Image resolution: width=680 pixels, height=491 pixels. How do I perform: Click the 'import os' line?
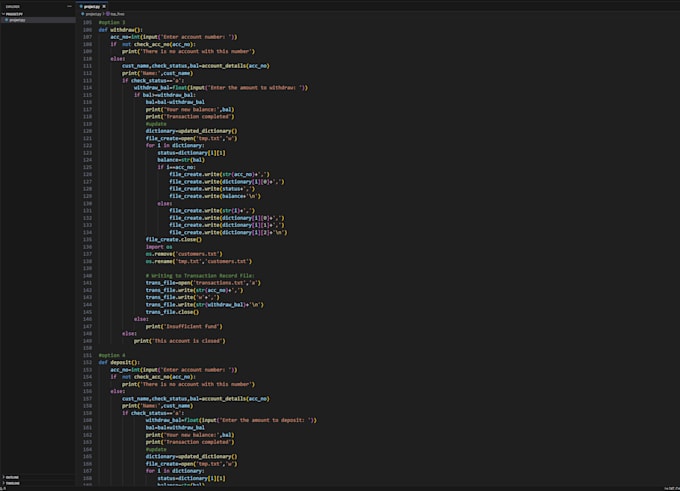(159, 247)
